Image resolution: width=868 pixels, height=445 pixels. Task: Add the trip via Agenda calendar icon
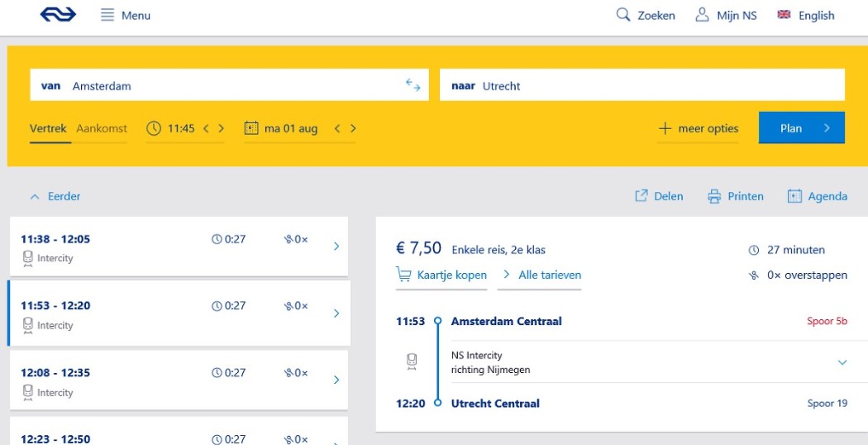tap(794, 196)
